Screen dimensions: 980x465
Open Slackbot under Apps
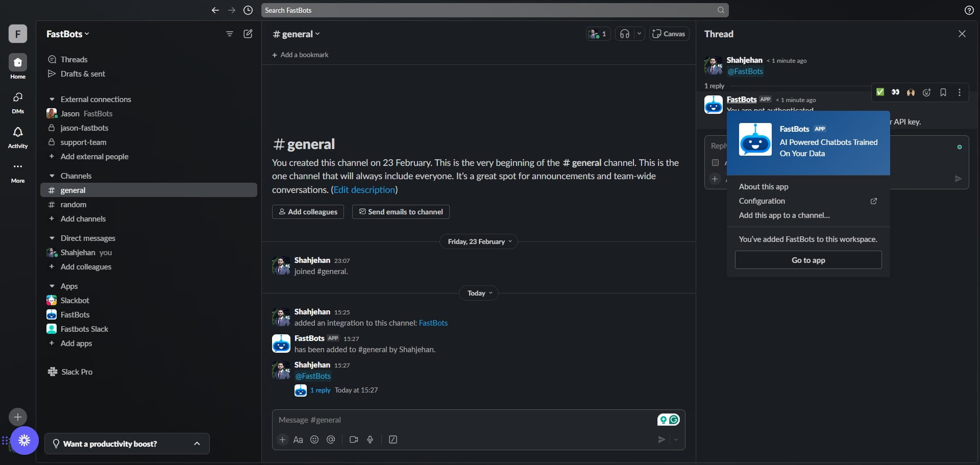tap(149, 300)
